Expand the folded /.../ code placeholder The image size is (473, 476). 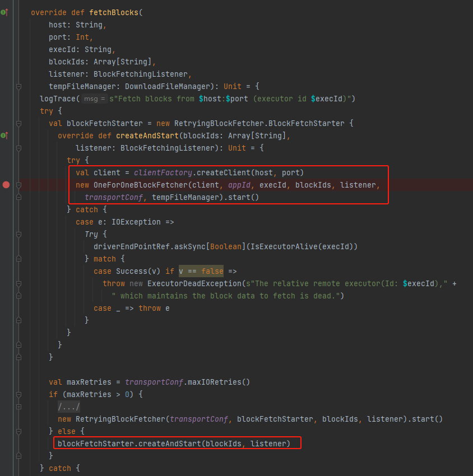coord(69,407)
